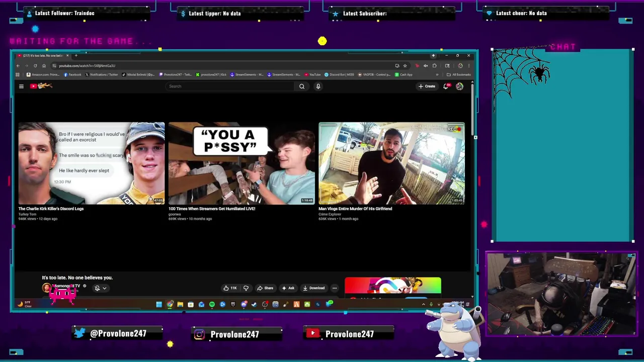Image resolution: width=644 pixels, height=362 pixels.
Task: Open the Crime Explorer channel link
Action: pyautogui.click(x=330, y=214)
